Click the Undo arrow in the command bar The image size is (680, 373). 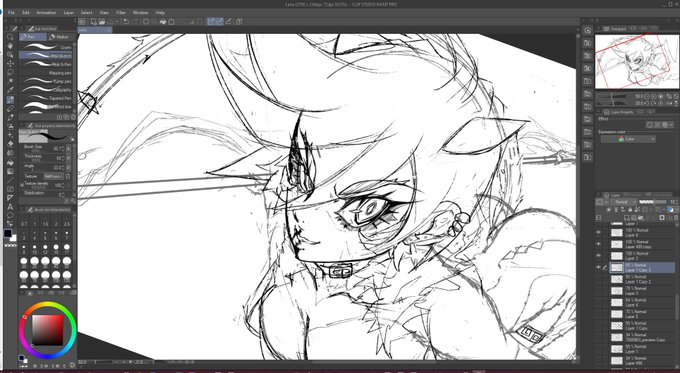[126, 22]
